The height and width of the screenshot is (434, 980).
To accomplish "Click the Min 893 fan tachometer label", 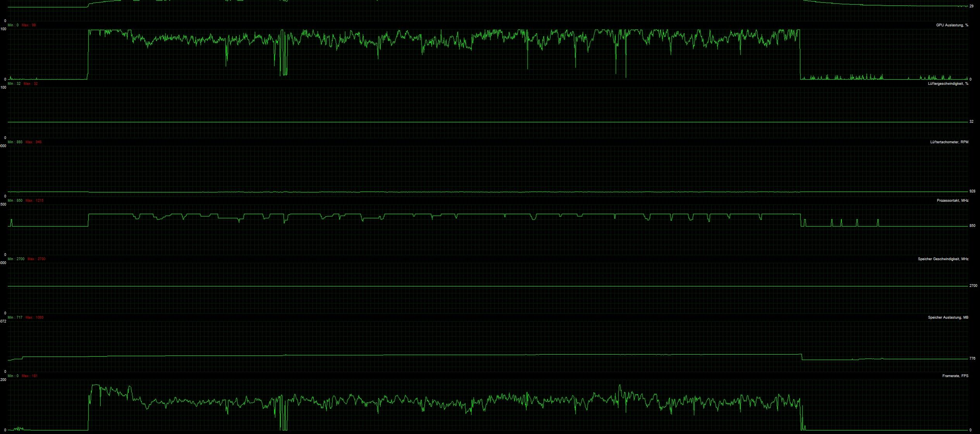I will pyautogui.click(x=15, y=142).
